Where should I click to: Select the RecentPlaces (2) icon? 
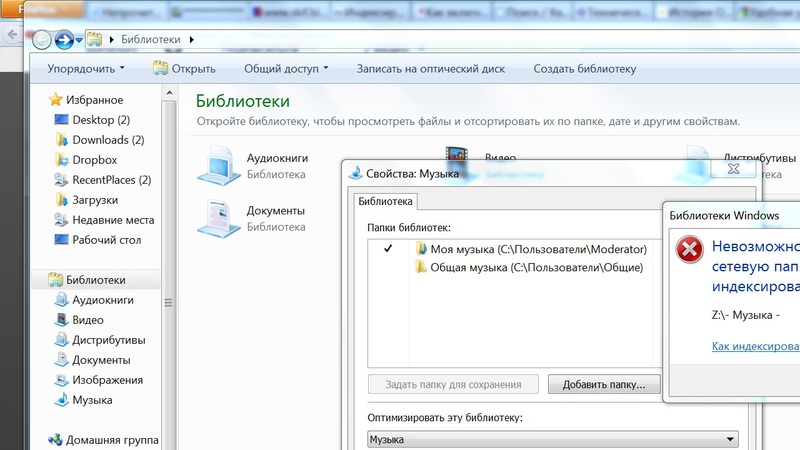click(61, 180)
